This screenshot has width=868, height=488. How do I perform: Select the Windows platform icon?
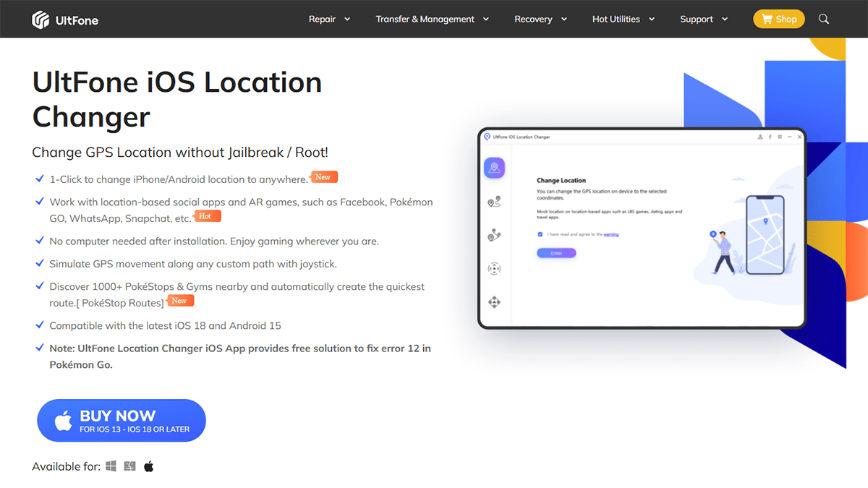111,466
